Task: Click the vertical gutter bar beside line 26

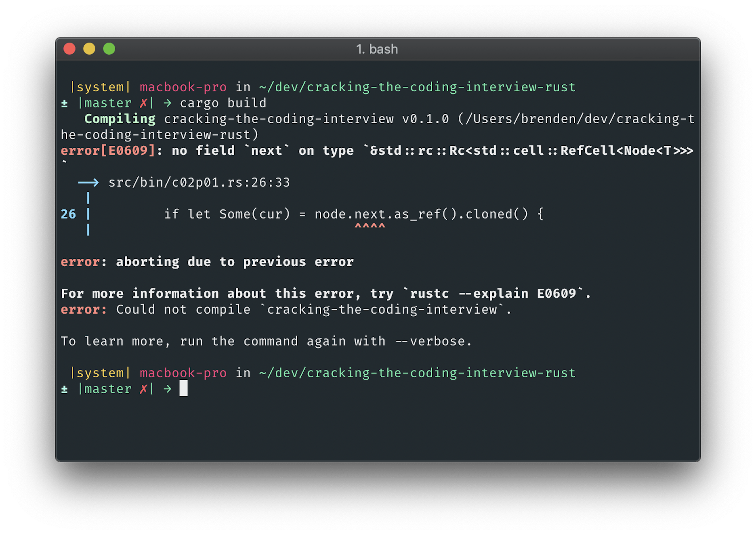Action: coord(88,214)
